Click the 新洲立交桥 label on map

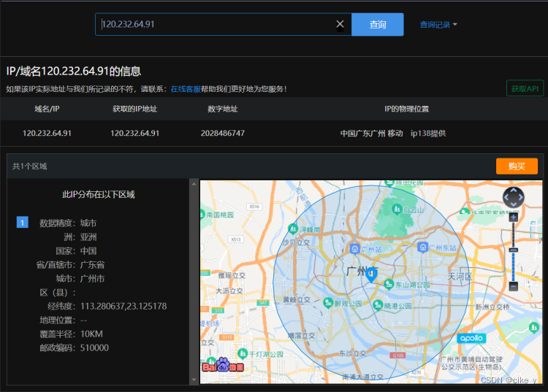tap(492, 307)
